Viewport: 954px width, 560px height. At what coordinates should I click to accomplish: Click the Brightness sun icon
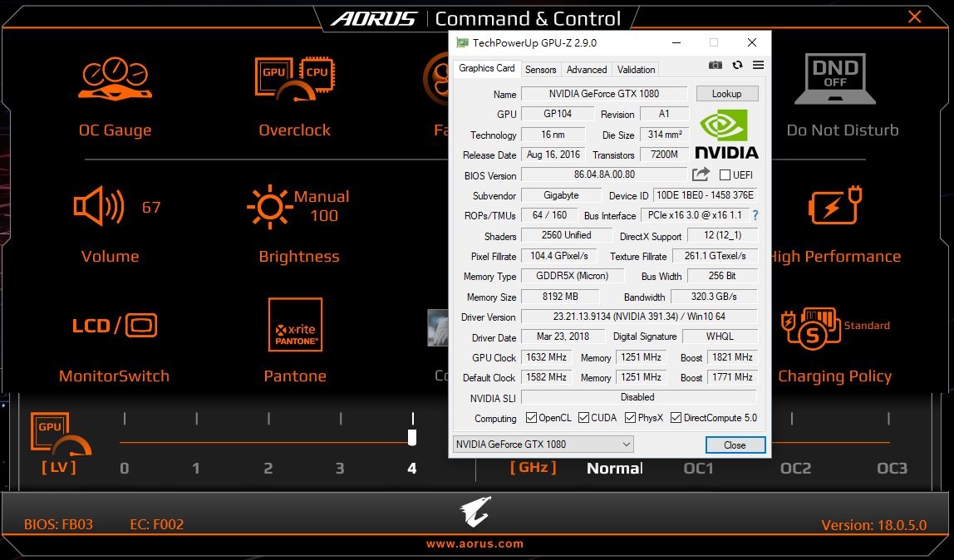pyautogui.click(x=269, y=207)
